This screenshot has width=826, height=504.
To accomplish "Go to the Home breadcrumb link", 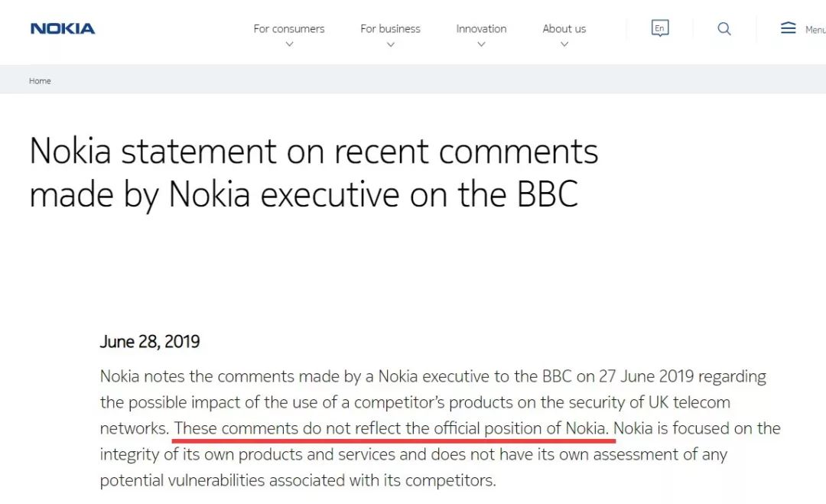I will [x=40, y=81].
